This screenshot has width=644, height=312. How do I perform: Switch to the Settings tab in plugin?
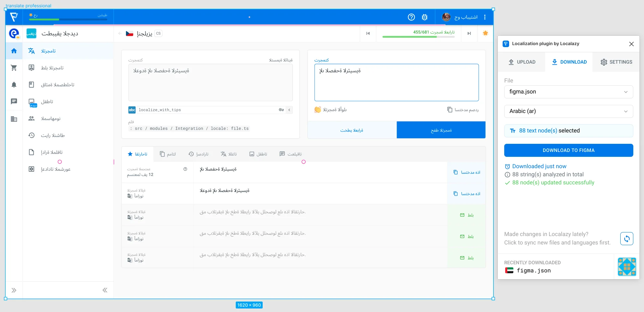coord(616,62)
